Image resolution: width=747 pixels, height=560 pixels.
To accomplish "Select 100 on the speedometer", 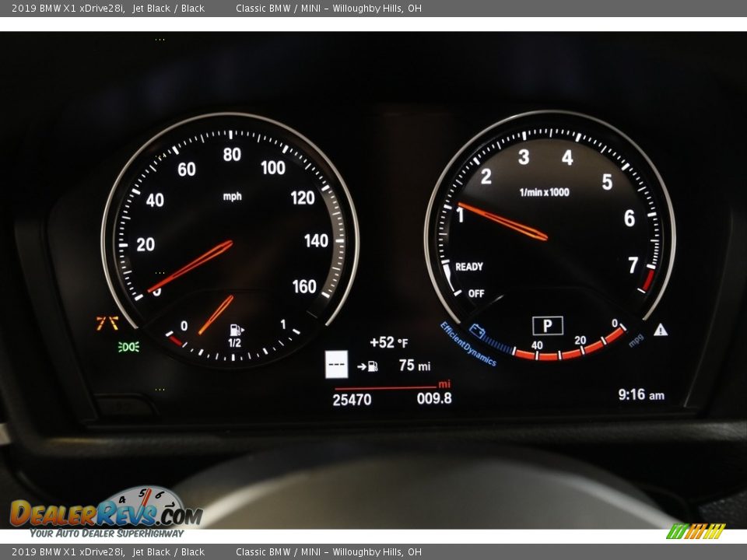I will click(273, 168).
